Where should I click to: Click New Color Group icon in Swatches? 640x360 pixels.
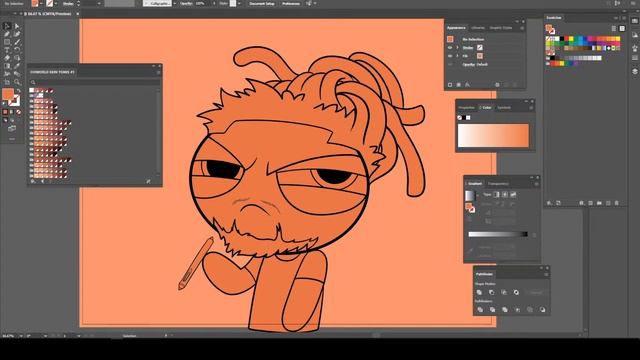pos(599,203)
